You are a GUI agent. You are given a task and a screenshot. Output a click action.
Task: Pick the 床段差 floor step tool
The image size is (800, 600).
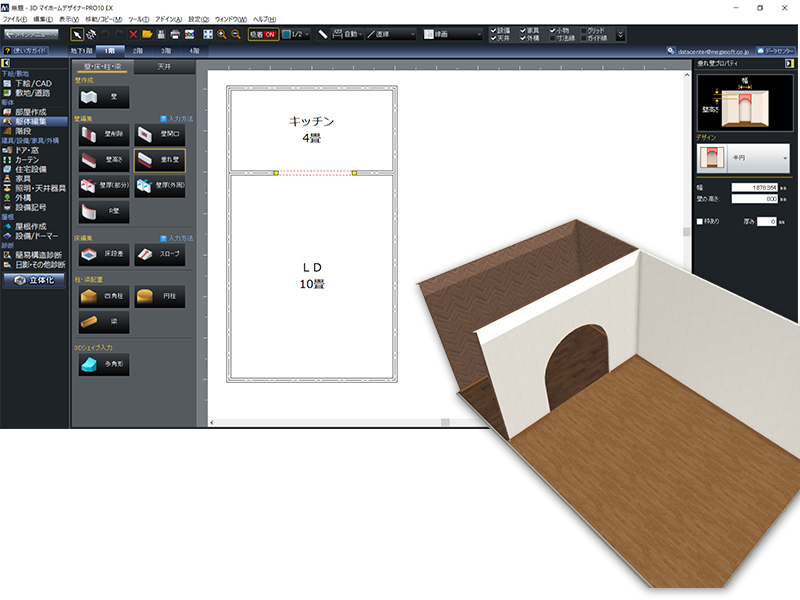(104, 255)
